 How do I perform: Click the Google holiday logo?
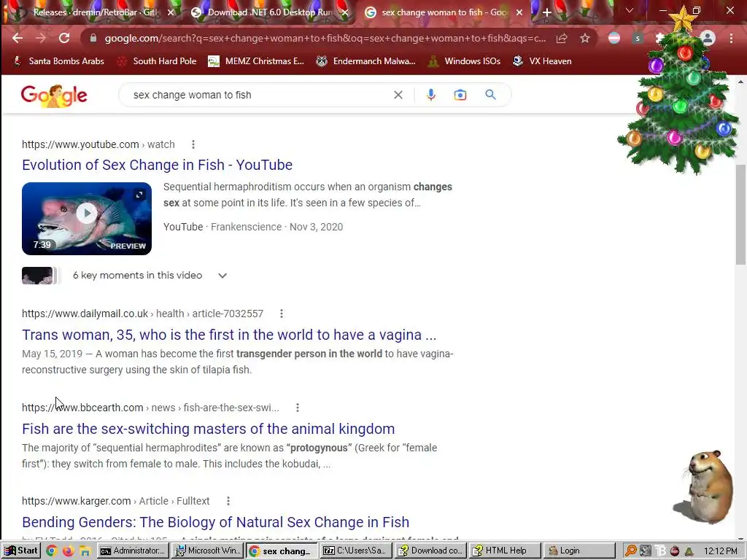tap(54, 96)
